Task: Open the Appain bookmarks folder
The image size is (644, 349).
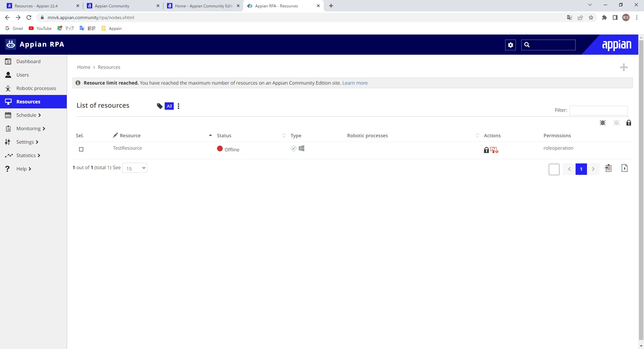Action: [x=112, y=29]
